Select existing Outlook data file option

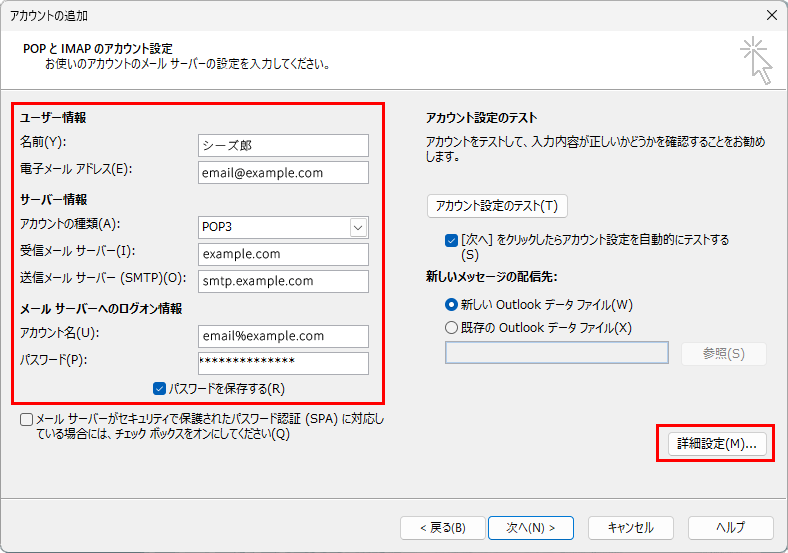pos(451,327)
